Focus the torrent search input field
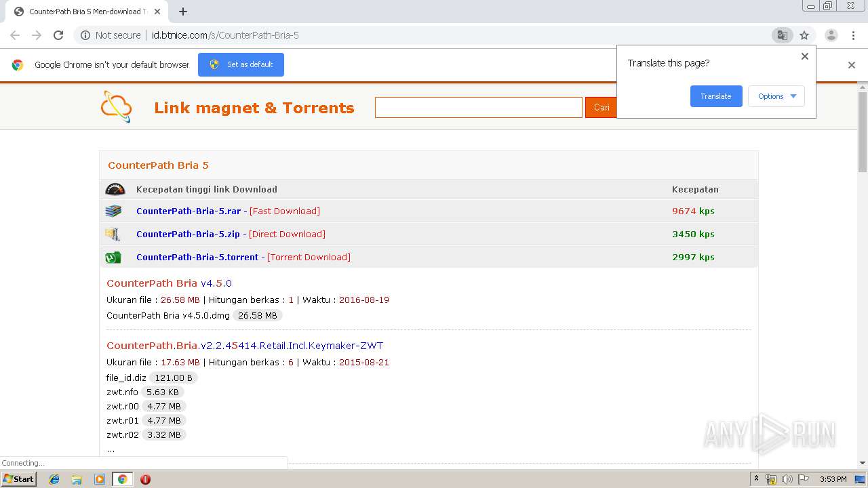Screen dimensions: 868x488 (479, 107)
